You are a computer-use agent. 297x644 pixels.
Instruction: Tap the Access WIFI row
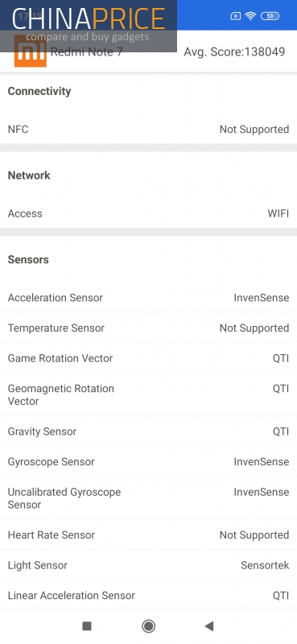[148, 213]
